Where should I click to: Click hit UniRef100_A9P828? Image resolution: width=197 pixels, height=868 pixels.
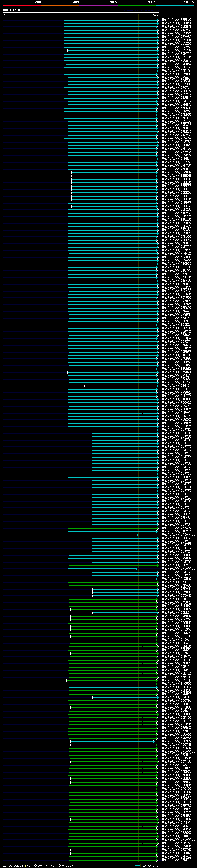click(x=176, y=125)
